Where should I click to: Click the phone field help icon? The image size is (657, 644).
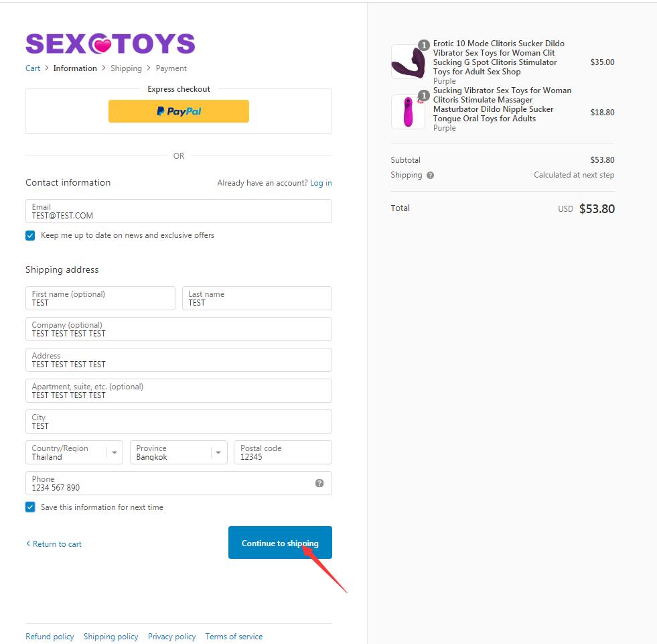click(319, 483)
